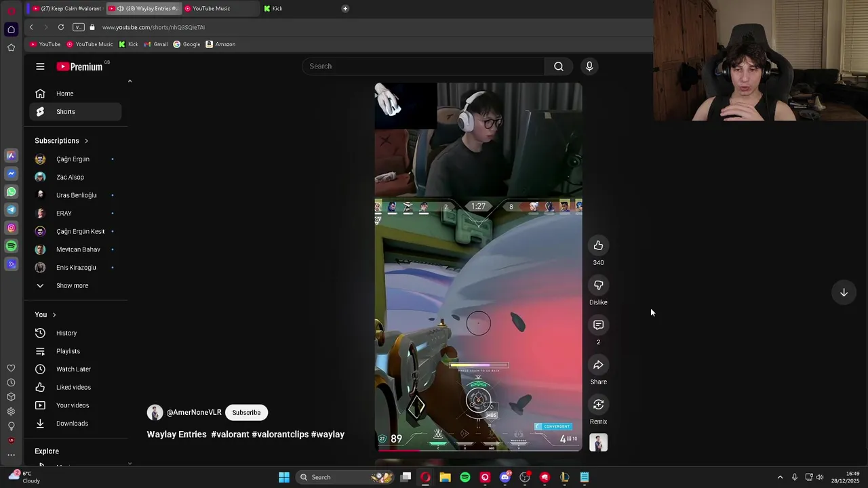This screenshot has width=868, height=488.
Task: Open comments on the short
Action: coord(598,325)
